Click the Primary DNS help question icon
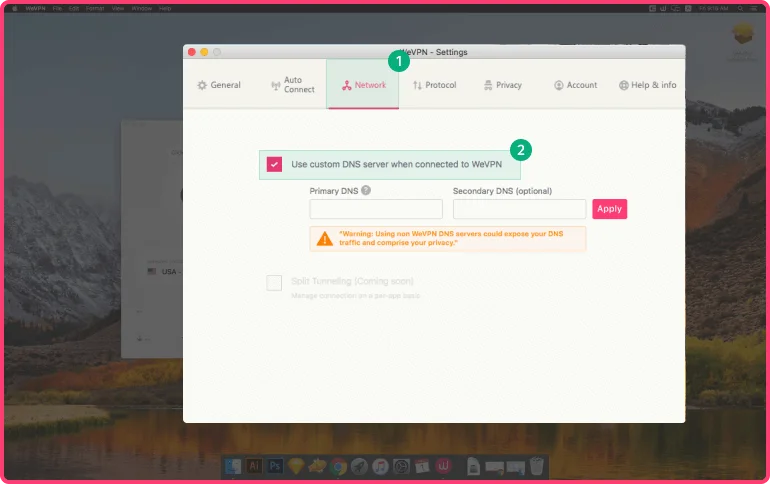The image size is (770, 484). (x=366, y=190)
